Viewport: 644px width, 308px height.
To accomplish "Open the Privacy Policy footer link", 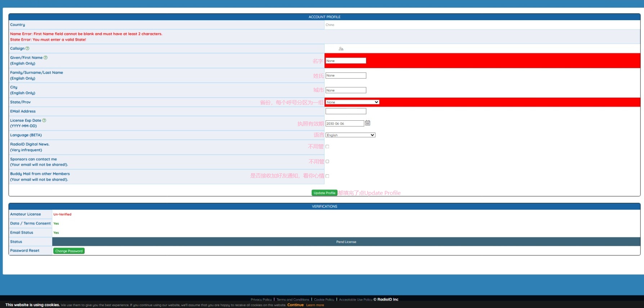I will click(261, 300).
